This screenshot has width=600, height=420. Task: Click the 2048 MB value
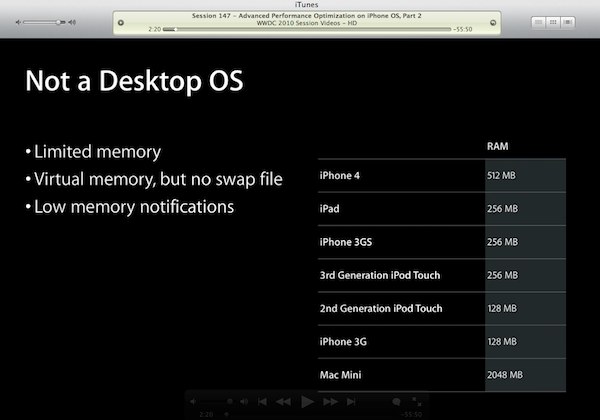pos(505,375)
